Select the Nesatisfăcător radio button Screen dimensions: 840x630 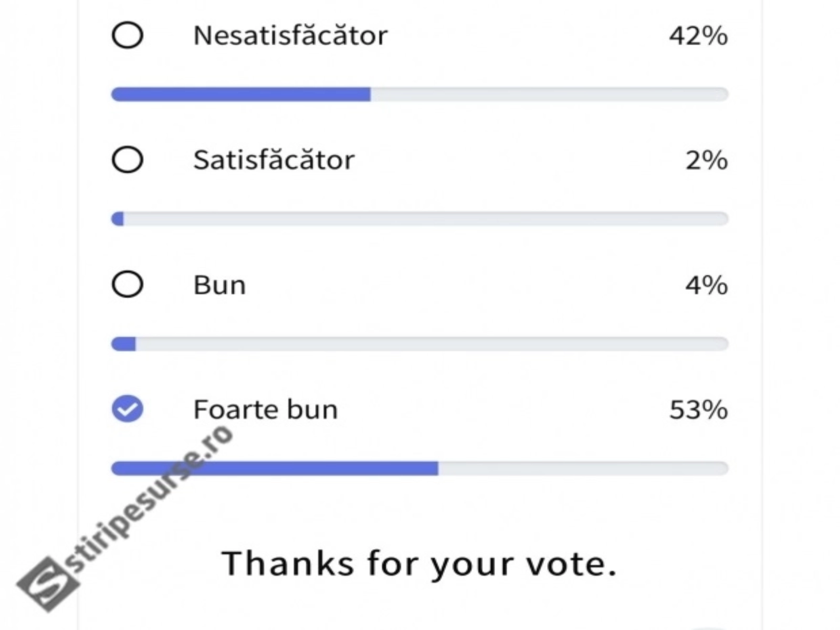pos(128,36)
